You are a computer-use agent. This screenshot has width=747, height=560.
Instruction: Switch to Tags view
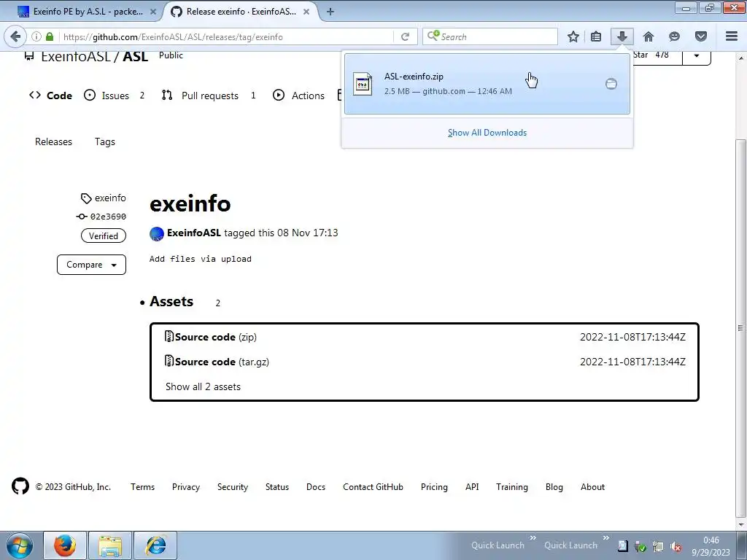[105, 142]
